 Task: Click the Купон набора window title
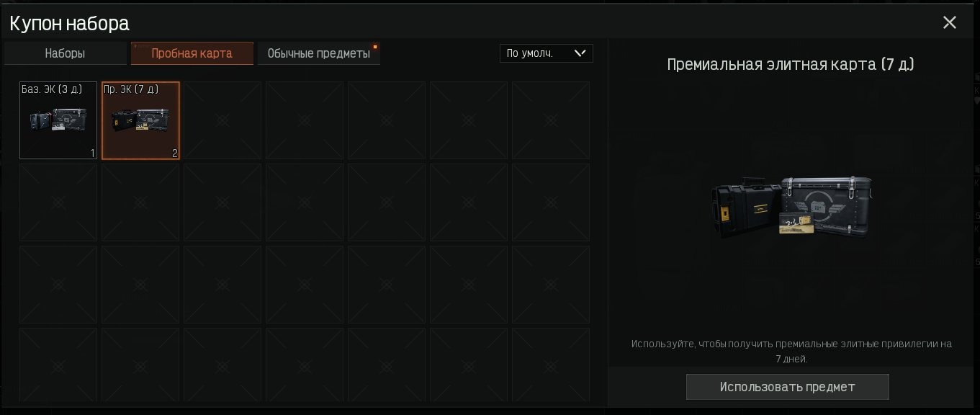(69, 23)
